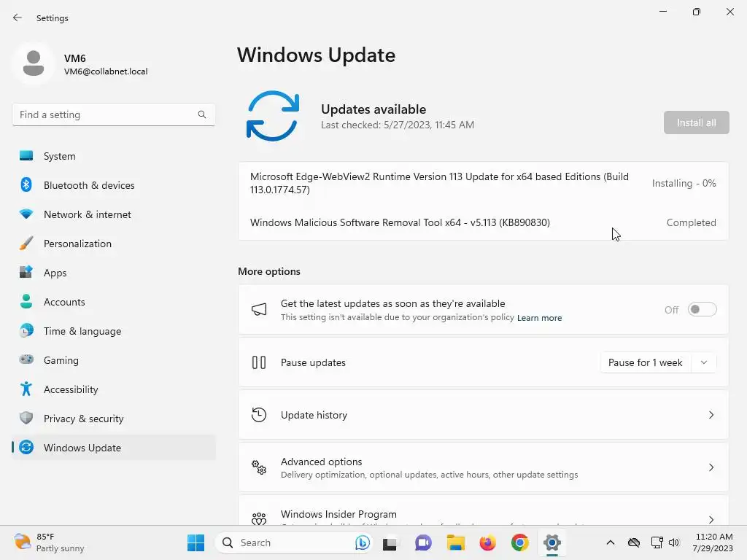
Task: Launch Google Chrome from the taskbar
Action: 519,542
